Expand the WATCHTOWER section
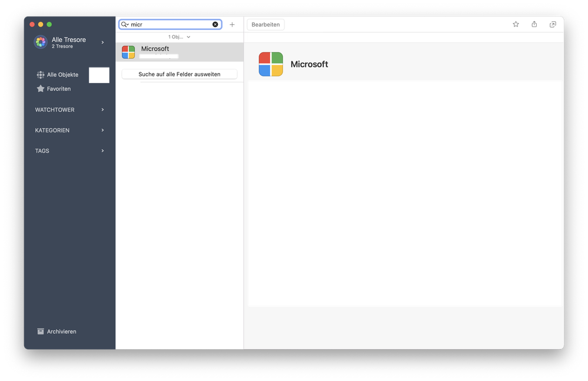This screenshot has width=588, height=381. click(x=103, y=110)
